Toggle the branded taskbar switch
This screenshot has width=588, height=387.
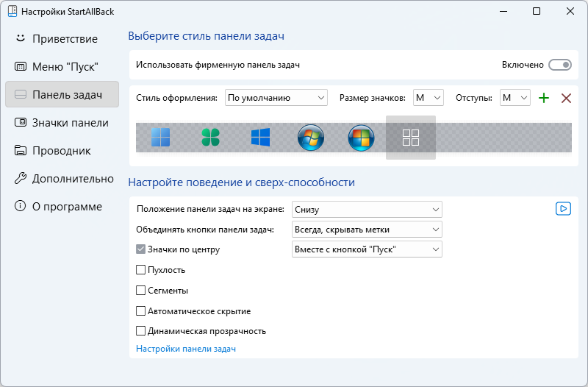click(x=560, y=65)
